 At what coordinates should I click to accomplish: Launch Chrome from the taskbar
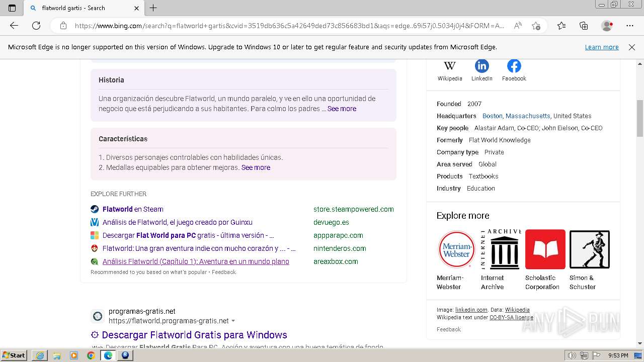point(91,355)
